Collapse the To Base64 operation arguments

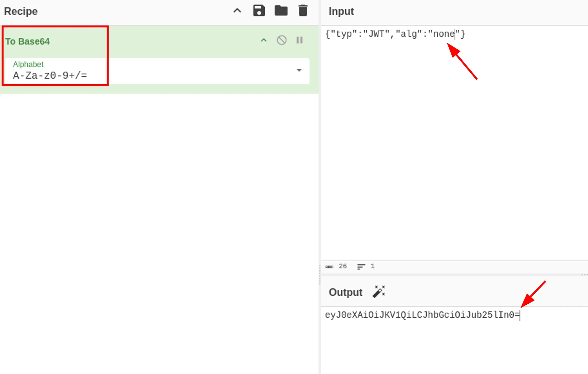click(x=264, y=40)
